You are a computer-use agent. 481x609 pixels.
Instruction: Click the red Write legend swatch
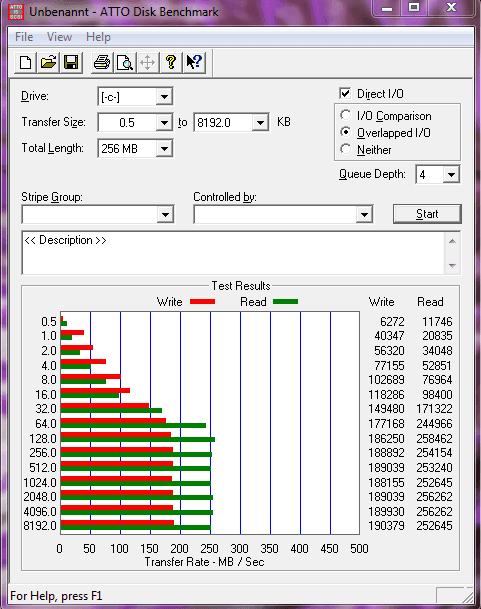[202, 301]
